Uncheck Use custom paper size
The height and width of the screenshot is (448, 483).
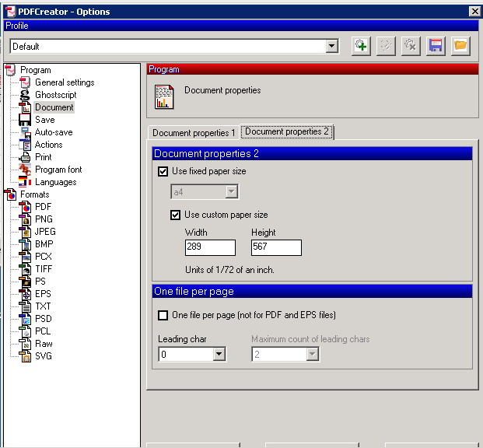point(175,215)
